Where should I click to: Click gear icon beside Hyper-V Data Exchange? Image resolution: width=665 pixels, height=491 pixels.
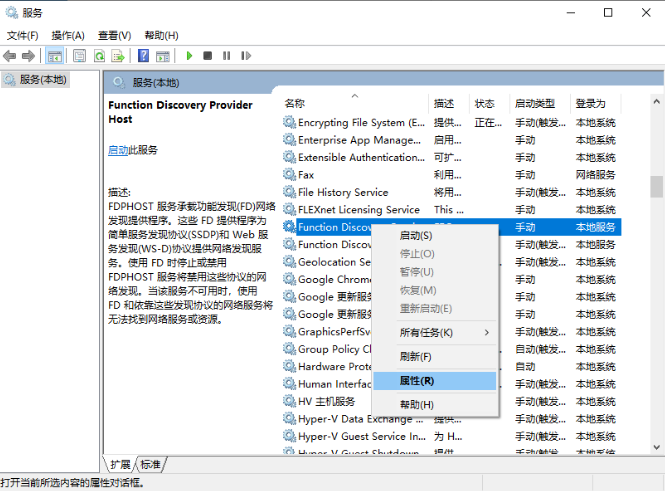click(x=289, y=419)
